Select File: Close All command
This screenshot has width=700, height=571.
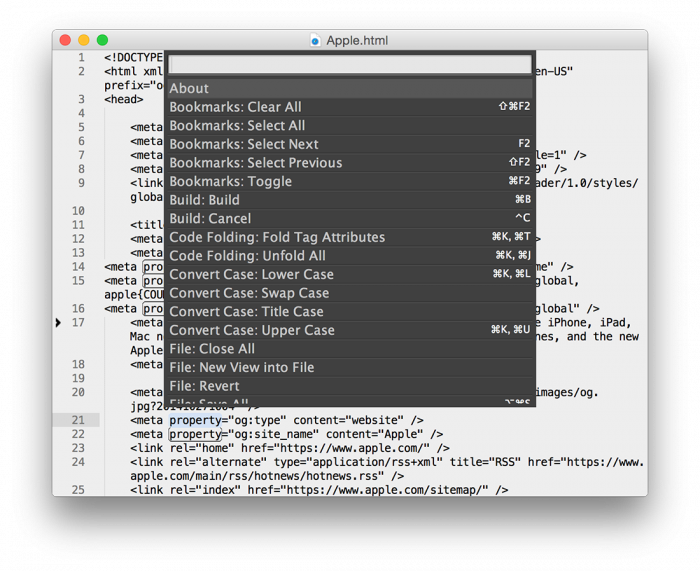click(x=350, y=349)
